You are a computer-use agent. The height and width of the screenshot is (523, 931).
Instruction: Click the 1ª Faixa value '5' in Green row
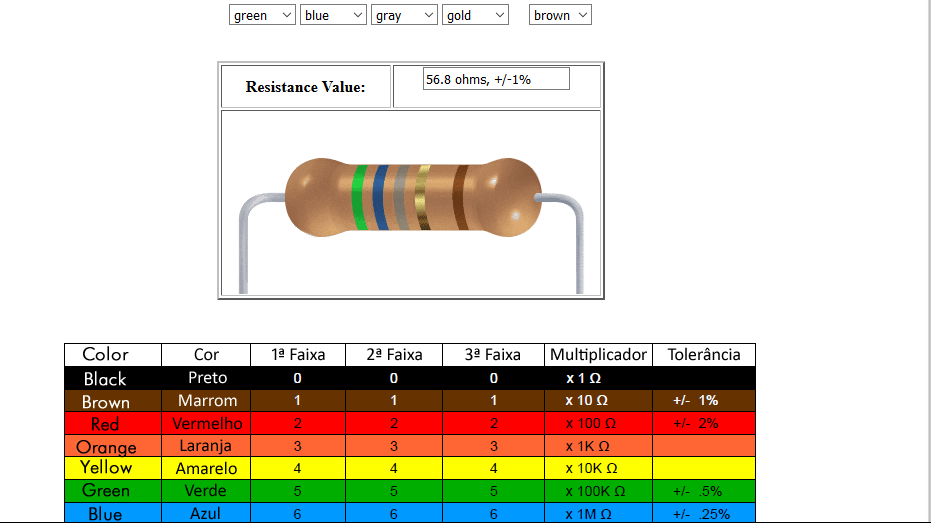[297, 491]
